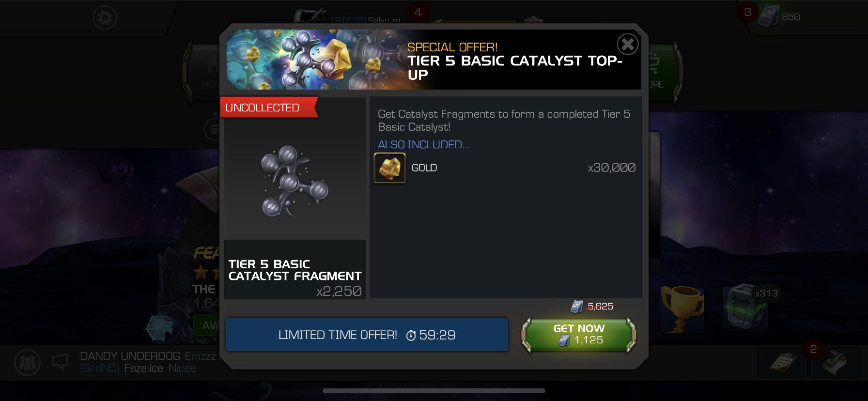Tap the crossed-out 5,625 units price
The height and width of the screenshot is (401, 868).
click(600, 306)
